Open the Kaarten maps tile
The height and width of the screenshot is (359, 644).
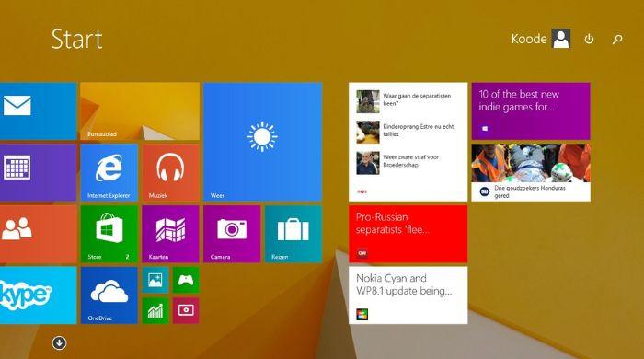click(x=170, y=234)
